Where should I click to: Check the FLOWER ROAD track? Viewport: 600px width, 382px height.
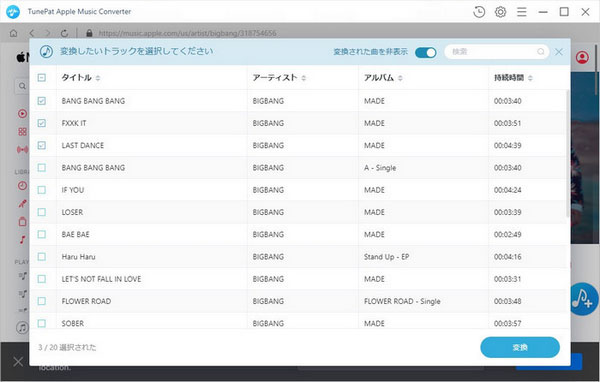click(x=42, y=301)
